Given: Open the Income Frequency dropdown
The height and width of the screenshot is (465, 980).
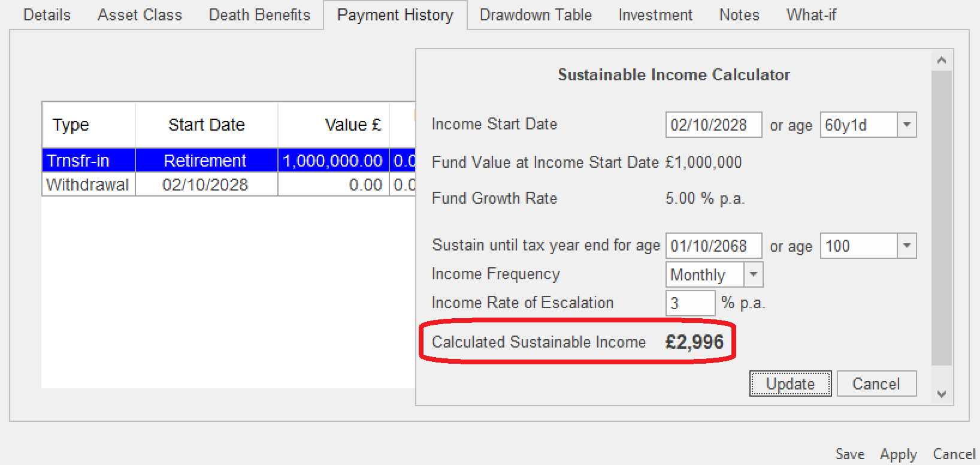Looking at the screenshot, I should pos(753,274).
